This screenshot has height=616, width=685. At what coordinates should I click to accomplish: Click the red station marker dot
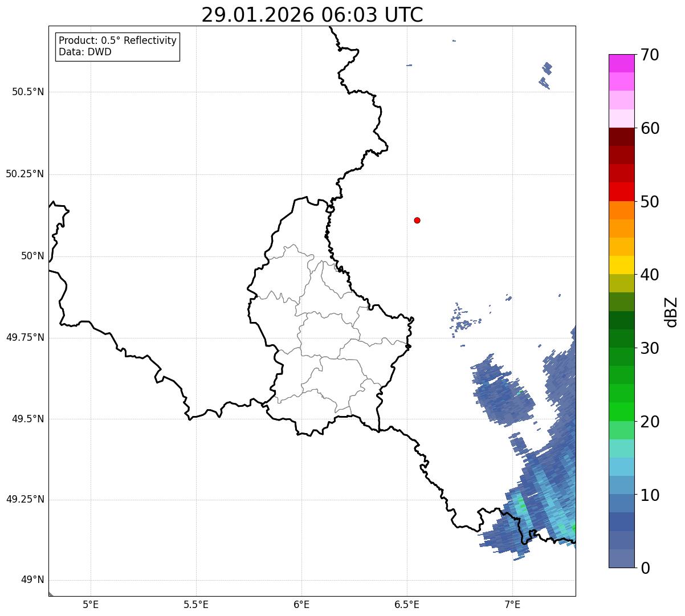pos(417,220)
